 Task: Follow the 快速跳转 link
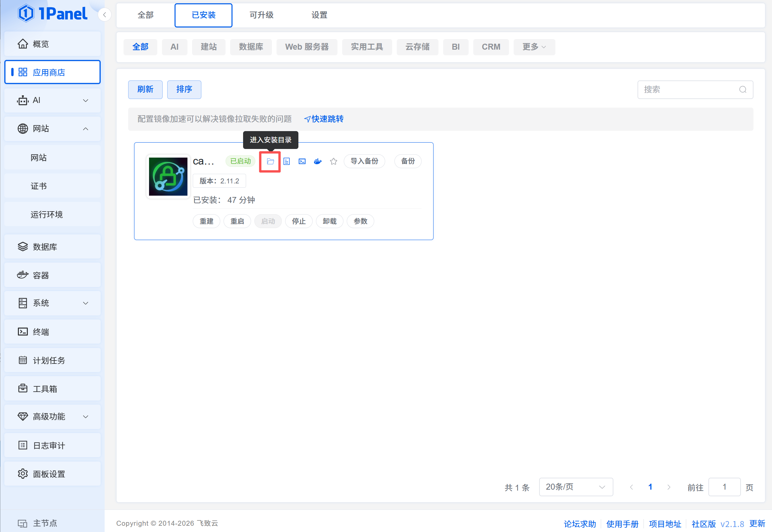[x=324, y=119]
